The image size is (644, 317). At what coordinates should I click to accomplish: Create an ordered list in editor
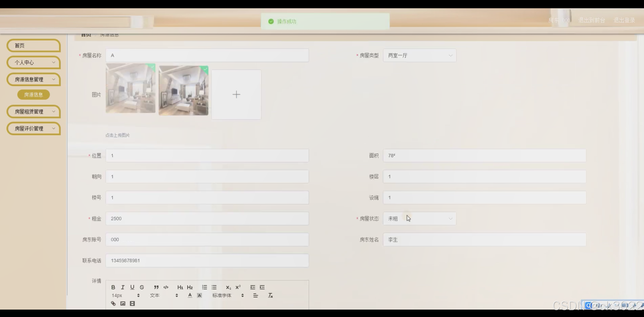[x=204, y=287]
